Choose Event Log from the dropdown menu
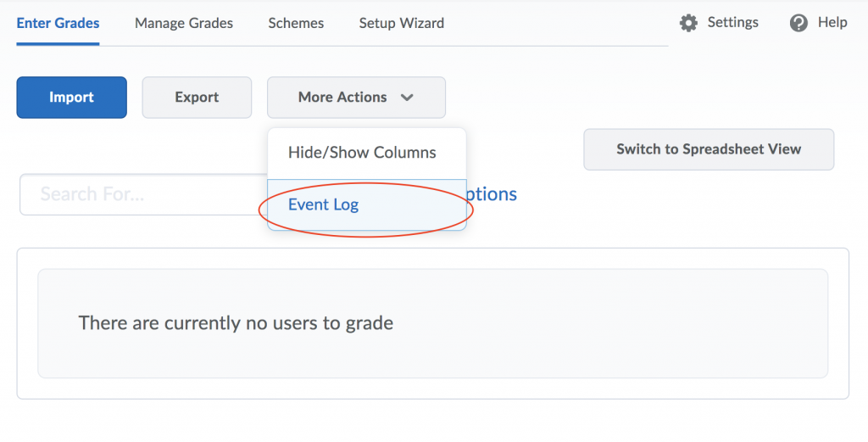The width and height of the screenshot is (868, 442). coord(324,204)
